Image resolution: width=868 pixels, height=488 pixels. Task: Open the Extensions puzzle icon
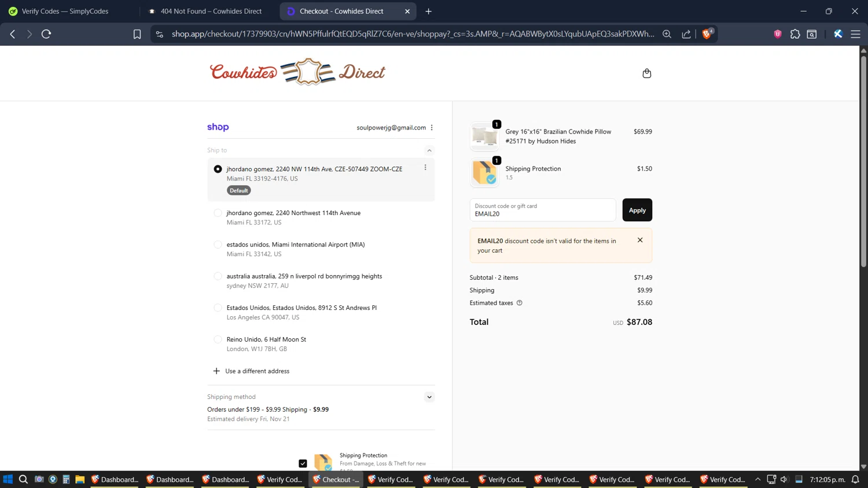tap(795, 34)
